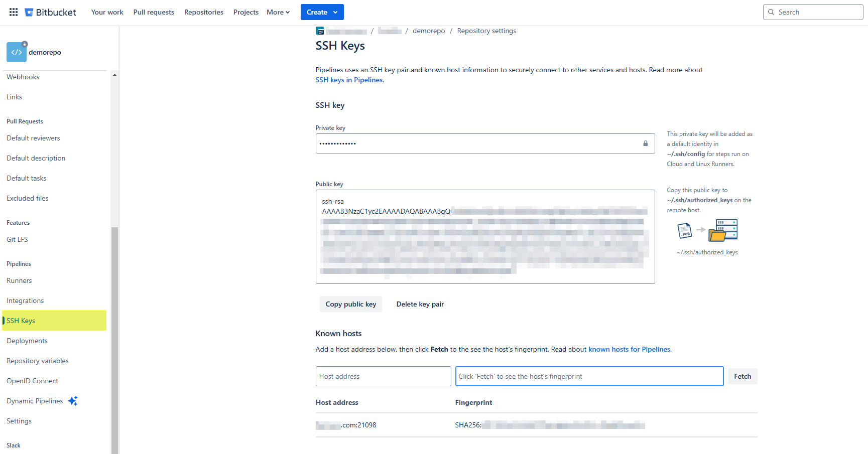Click the 'ssh-rsa' text in public key
Screen dimensions: 868x454
click(333, 201)
